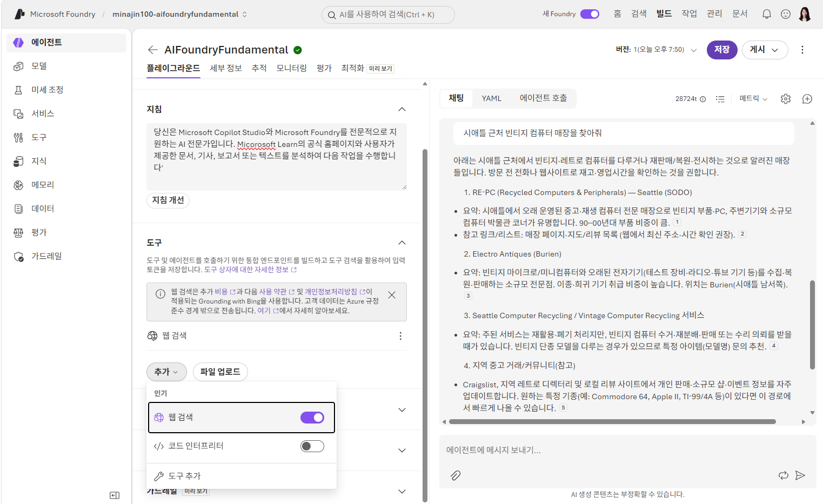Click the regenerate loop icon in chat box

click(783, 475)
